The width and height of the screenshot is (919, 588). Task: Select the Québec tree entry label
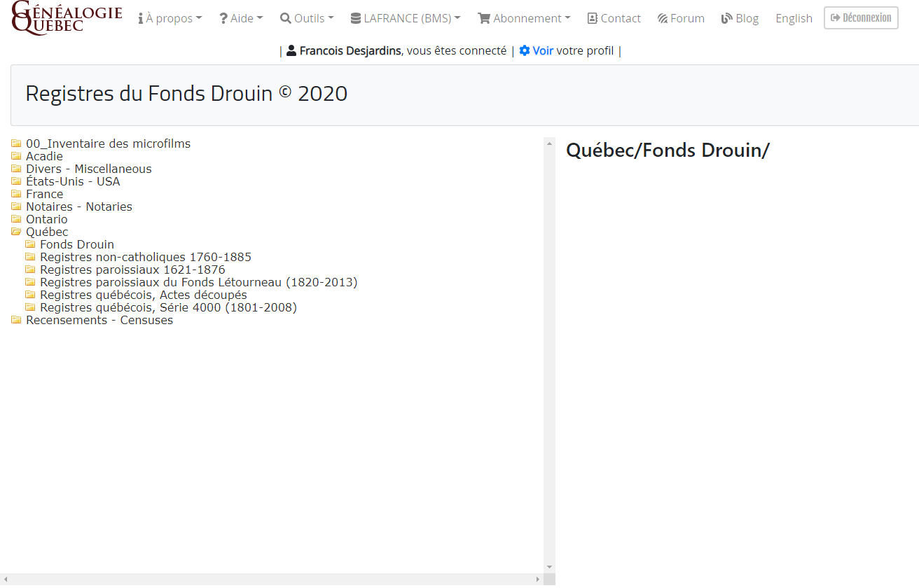47,232
